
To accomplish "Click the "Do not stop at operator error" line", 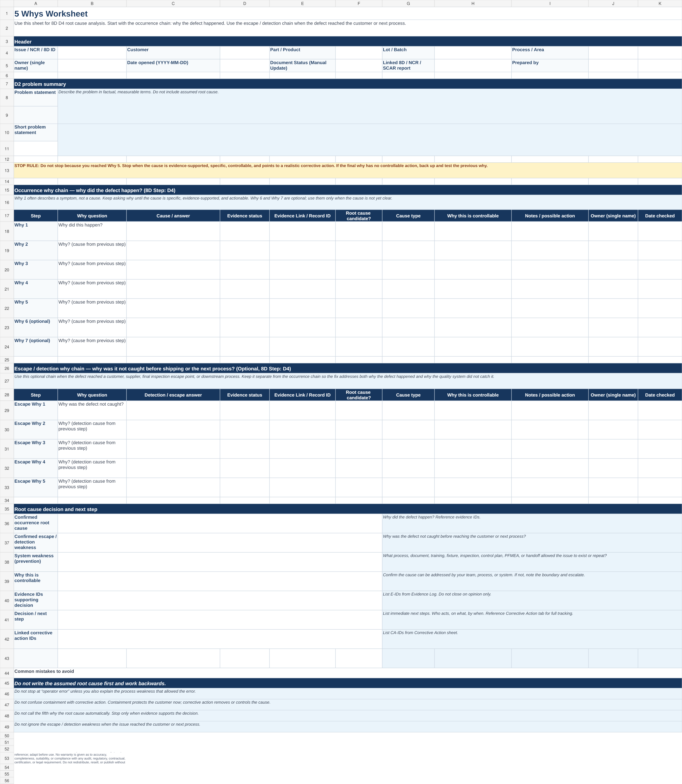I will pos(348,693).
